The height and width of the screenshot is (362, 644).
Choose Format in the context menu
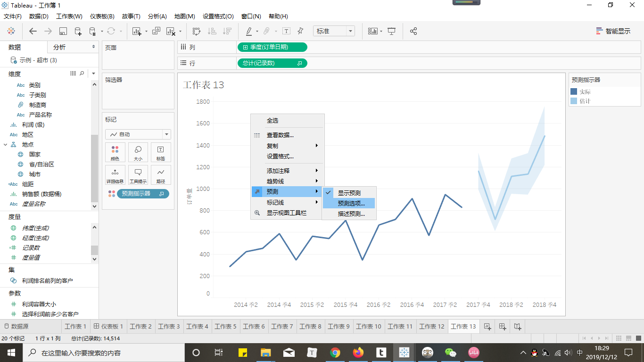tap(288, 156)
